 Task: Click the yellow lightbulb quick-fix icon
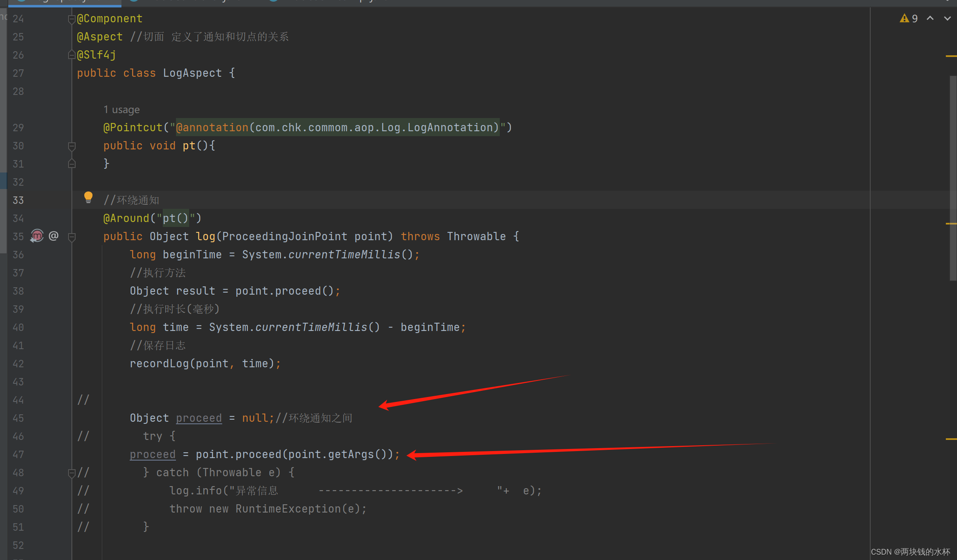88,197
